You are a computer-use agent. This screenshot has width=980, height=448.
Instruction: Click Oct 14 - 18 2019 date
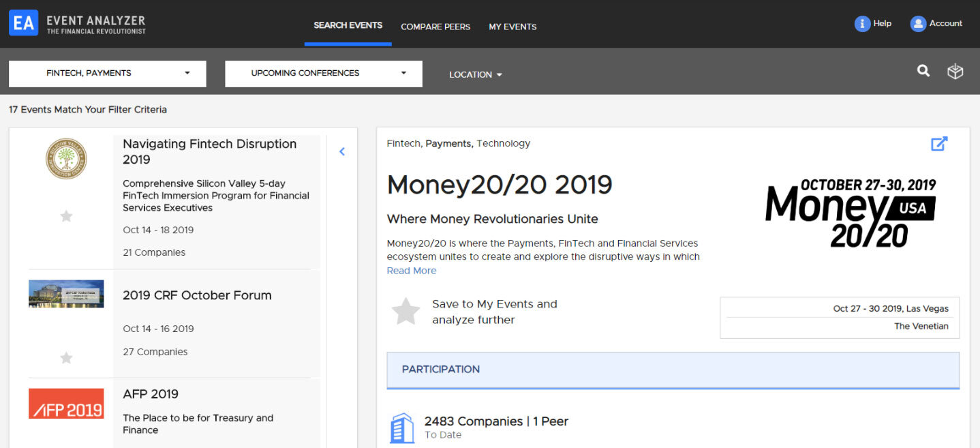158,230
